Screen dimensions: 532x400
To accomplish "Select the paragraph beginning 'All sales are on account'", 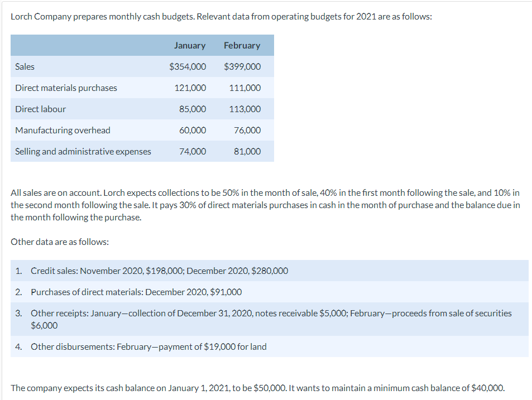I will pos(265,205).
